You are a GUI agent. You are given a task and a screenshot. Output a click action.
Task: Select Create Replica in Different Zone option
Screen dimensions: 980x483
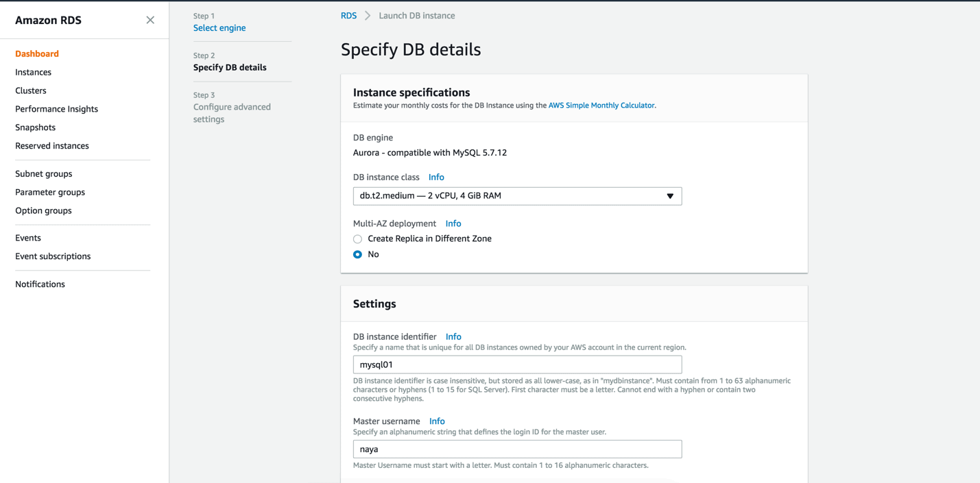click(x=357, y=239)
